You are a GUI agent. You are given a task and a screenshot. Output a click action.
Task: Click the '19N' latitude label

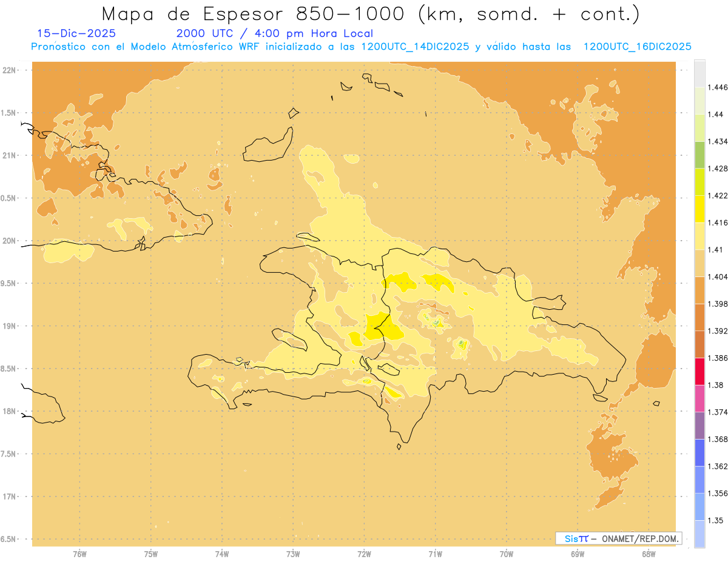click(8, 326)
